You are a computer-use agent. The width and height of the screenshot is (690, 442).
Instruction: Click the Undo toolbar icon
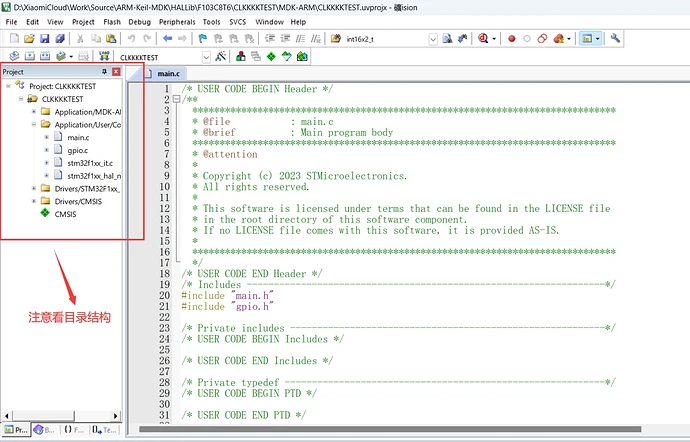(132, 39)
